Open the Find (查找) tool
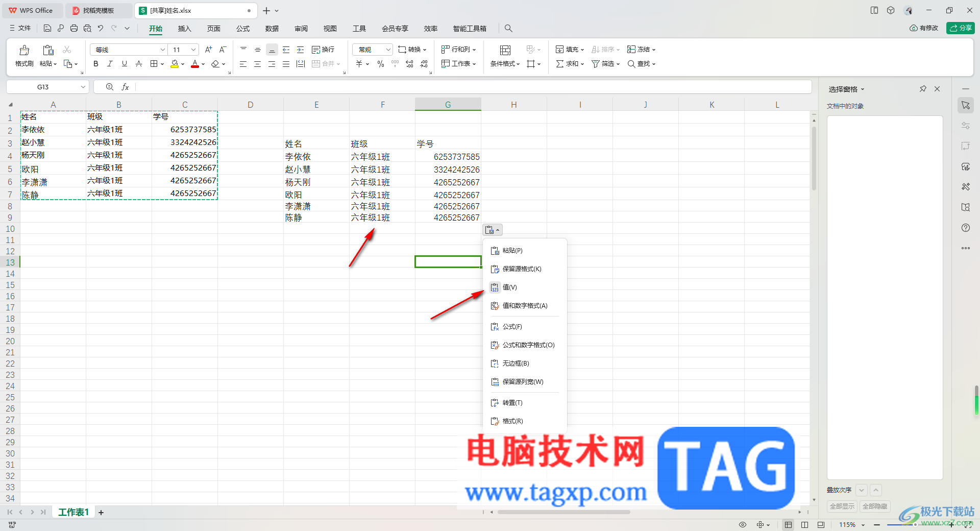The width and height of the screenshot is (980, 531). coord(642,64)
